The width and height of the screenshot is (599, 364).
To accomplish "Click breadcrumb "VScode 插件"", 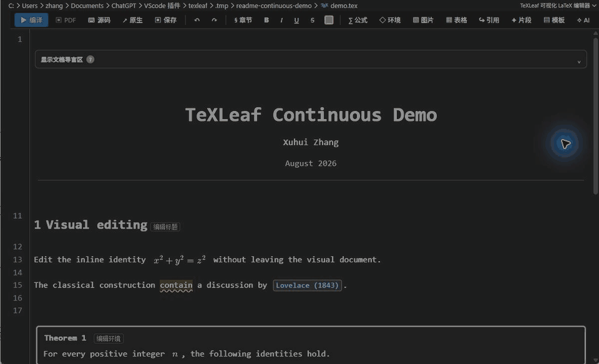I will [x=162, y=6].
